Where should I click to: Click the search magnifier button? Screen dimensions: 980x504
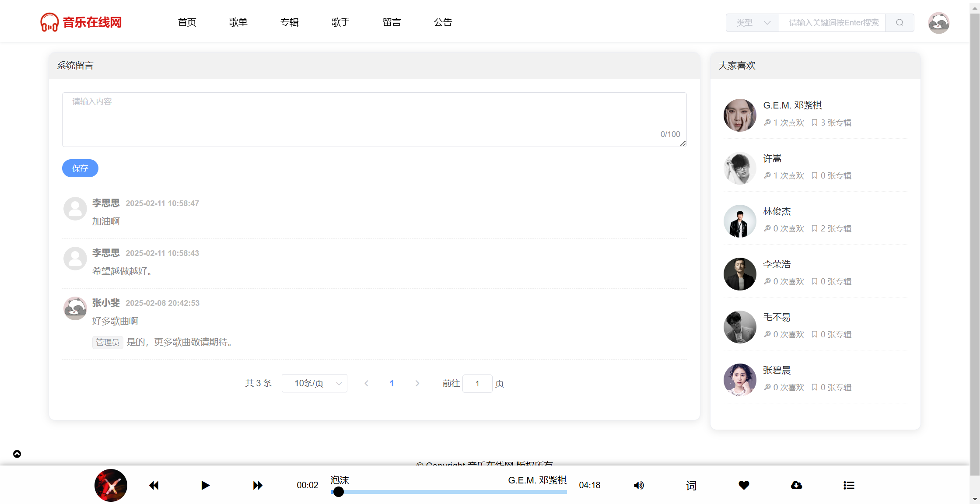[899, 23]
